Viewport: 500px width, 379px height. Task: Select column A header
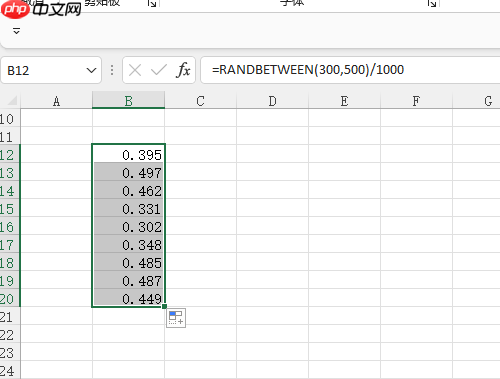click(56, 100)
